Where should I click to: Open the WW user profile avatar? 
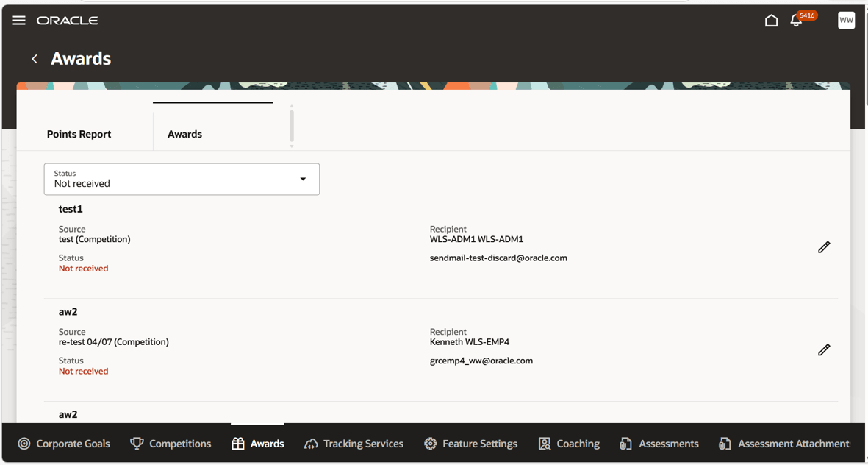point(847,21)
